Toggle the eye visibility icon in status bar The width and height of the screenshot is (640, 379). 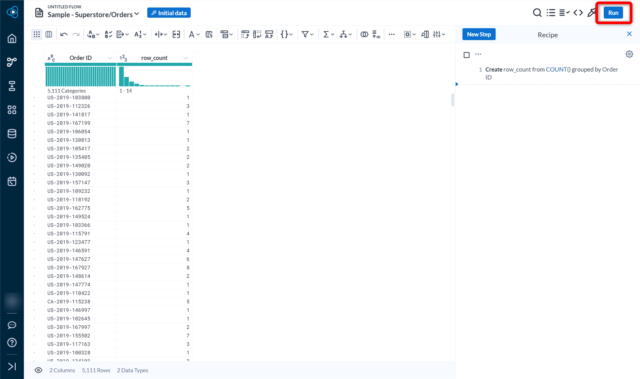38,370
